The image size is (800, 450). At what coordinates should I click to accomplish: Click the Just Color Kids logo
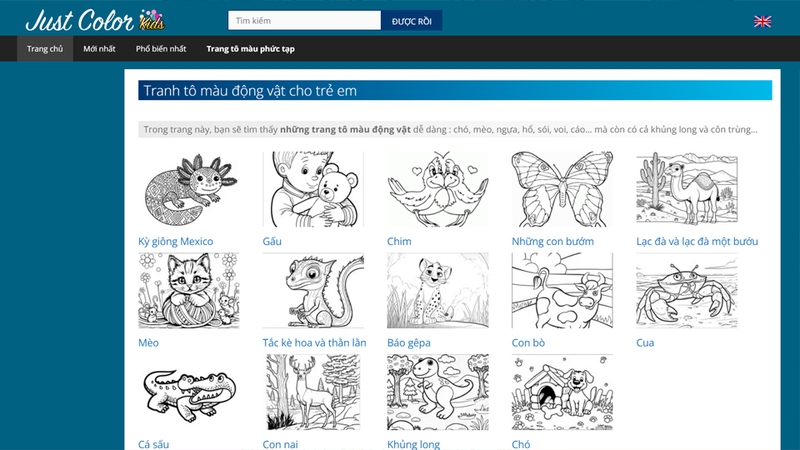[x=95, y=20]
